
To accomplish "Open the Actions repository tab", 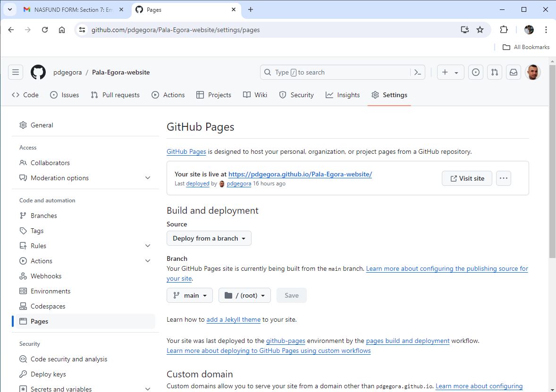I will [168, 95].
